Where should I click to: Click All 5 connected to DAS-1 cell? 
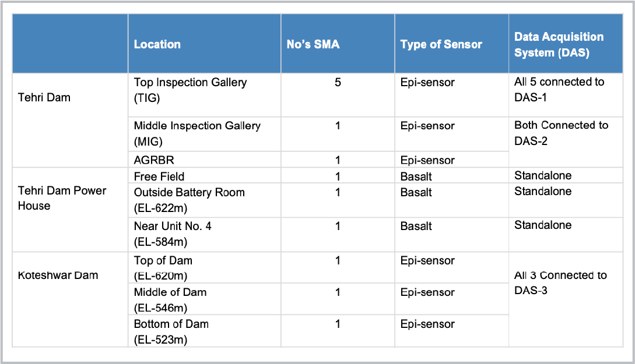pyautogui.click(x=566, y=95)
